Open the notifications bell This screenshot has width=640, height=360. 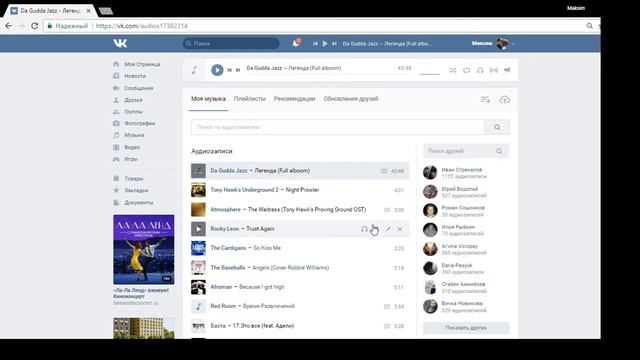pos(296,43)
